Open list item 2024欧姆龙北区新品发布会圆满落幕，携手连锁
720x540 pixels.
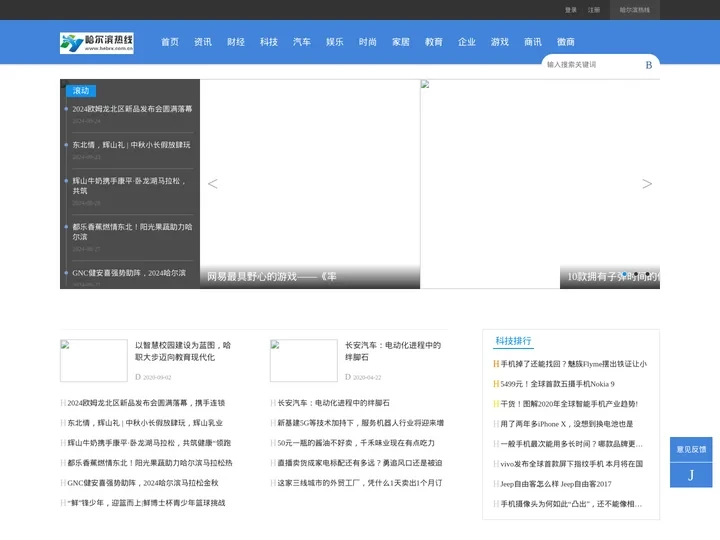tap(146, 403)
